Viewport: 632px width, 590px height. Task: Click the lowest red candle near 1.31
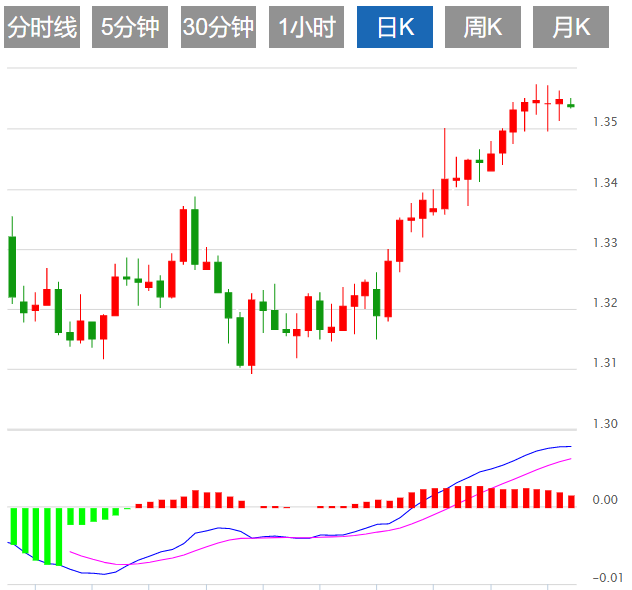[x=252, y=332]
